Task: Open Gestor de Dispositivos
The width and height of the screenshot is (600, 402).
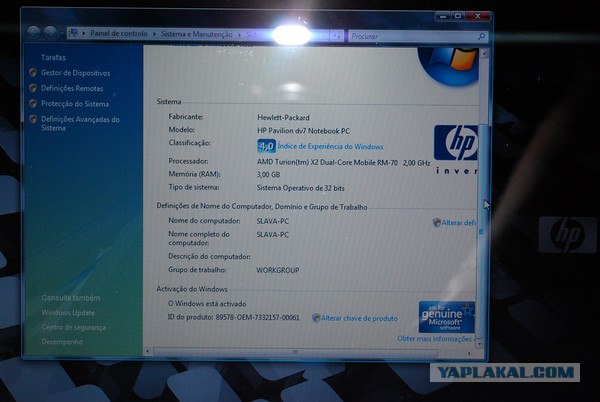Action: [75, 73]
